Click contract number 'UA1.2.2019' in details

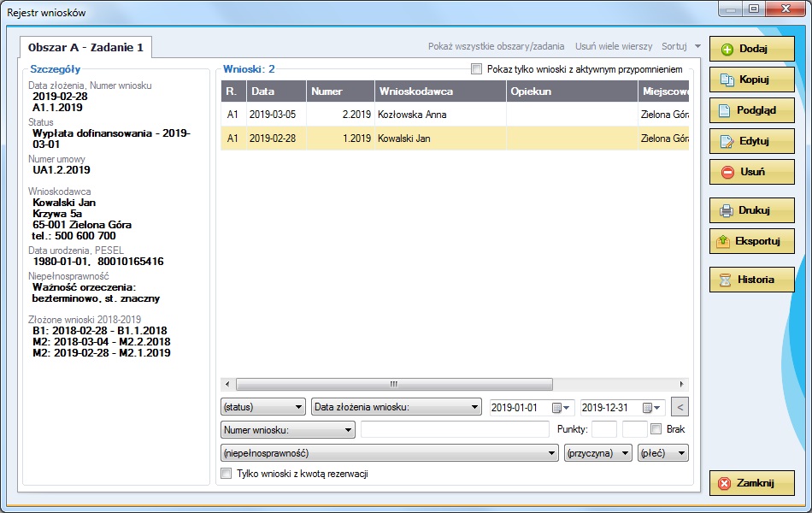61,170
